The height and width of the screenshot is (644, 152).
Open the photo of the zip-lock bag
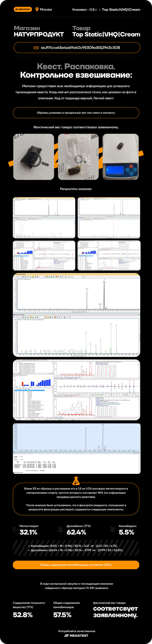click(x=78, y=157)
